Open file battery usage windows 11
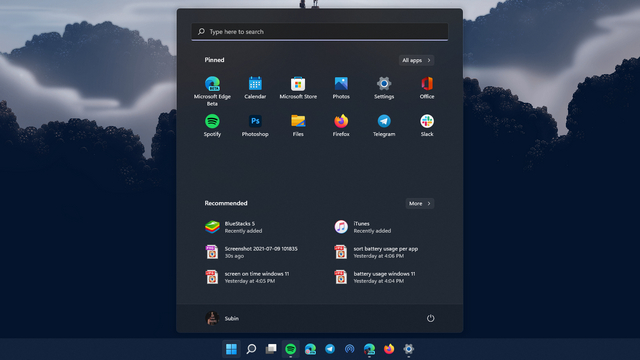Image resolution: width=640 pixels, height=360 pixels. click(375, 277)
